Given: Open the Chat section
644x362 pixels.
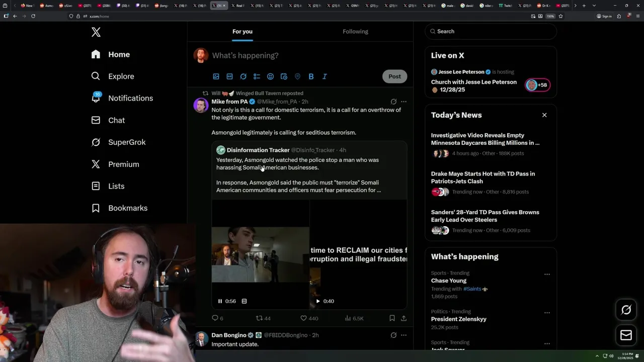Looking at the screenshot, I should tap(108, 120).
